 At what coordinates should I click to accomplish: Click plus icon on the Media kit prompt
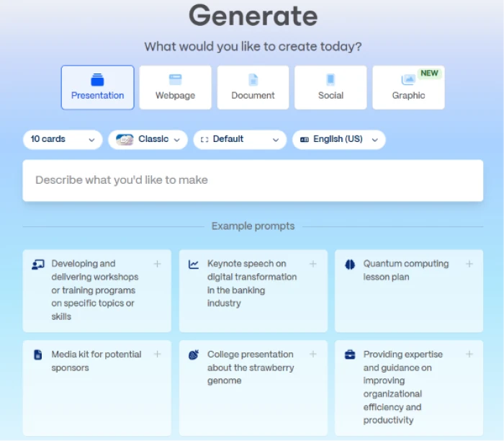[x=157, y=355]
